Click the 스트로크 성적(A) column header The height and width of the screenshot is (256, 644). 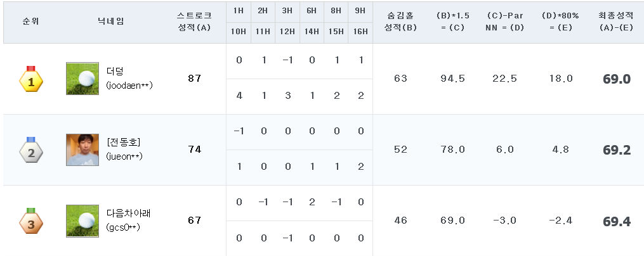click(x=194, y=21)
